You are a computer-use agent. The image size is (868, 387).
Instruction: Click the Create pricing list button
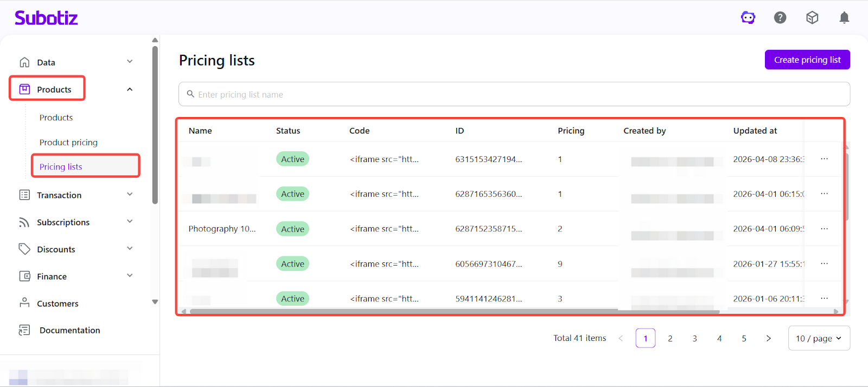pyautogui.click(x=807, y=60)
